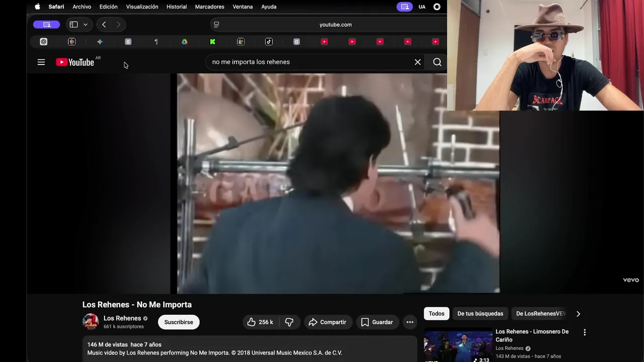Like the video with thumbs up
This screenshot has width=644, height=362.
pos(260,322)
